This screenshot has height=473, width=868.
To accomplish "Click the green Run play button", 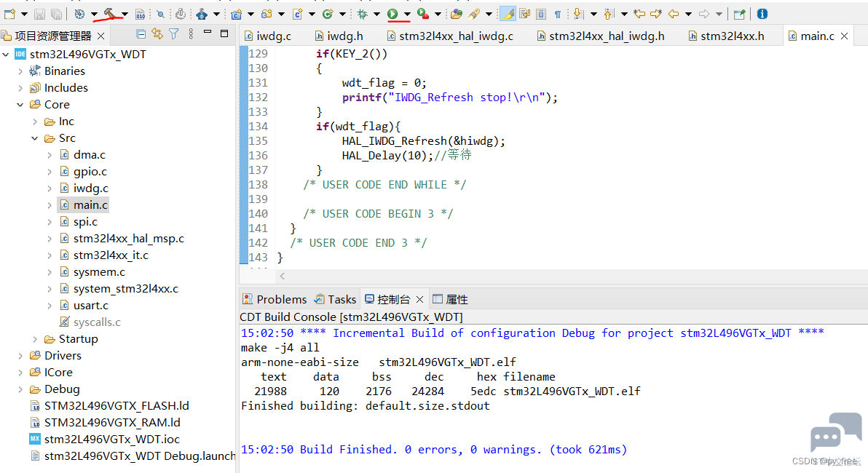I will (392, 14).
